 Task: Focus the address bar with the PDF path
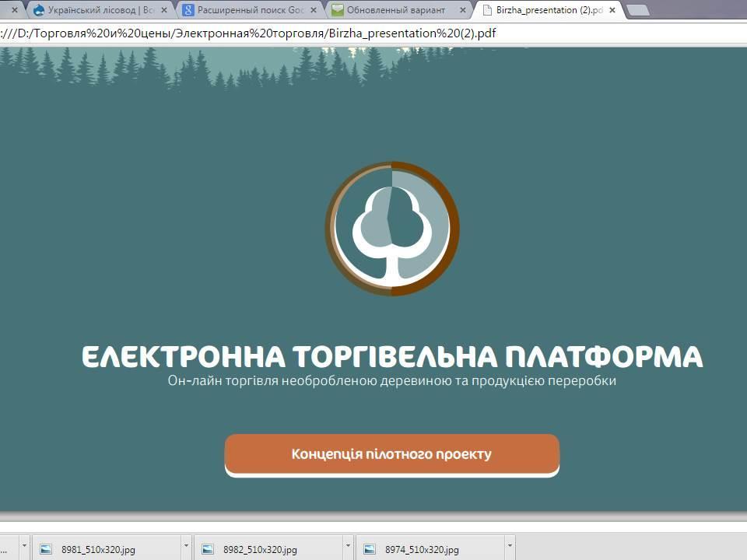click(x=311, y=34)
